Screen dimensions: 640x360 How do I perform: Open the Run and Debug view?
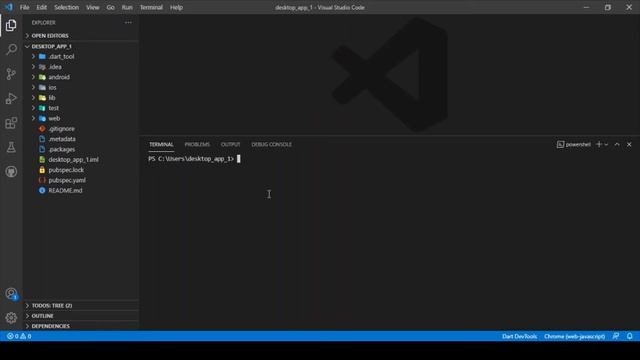click(x=11, y=98)
